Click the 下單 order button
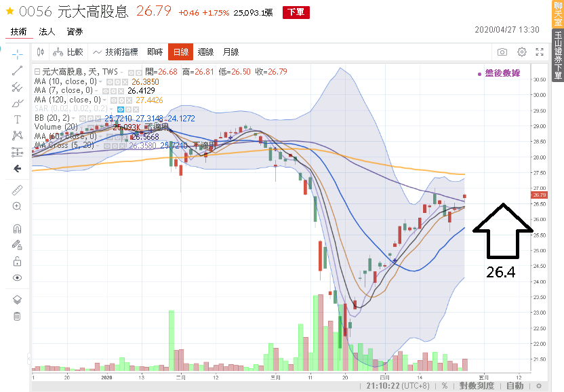This screenshot has width=564, height=392. point(296,12)
